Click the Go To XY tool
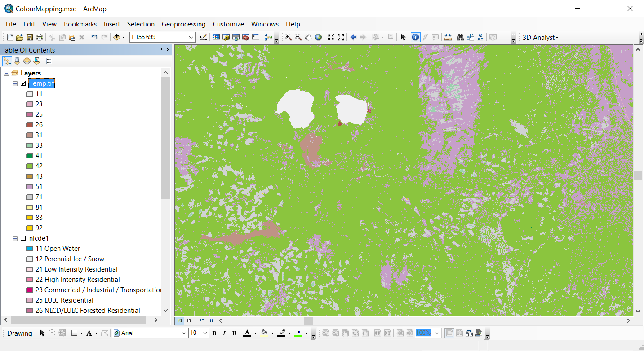The width and height of the screenshot is (644, 351). (480, 37)
